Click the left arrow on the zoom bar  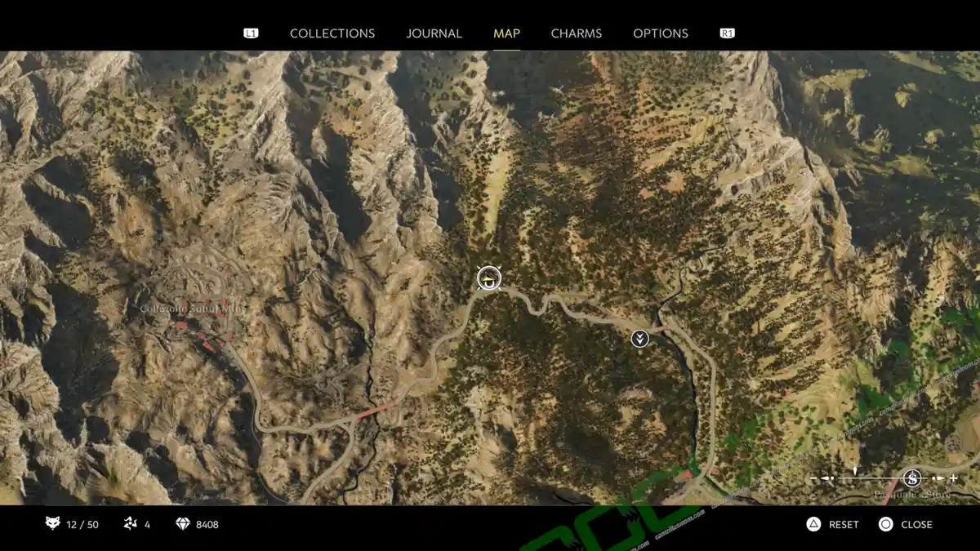826,478
